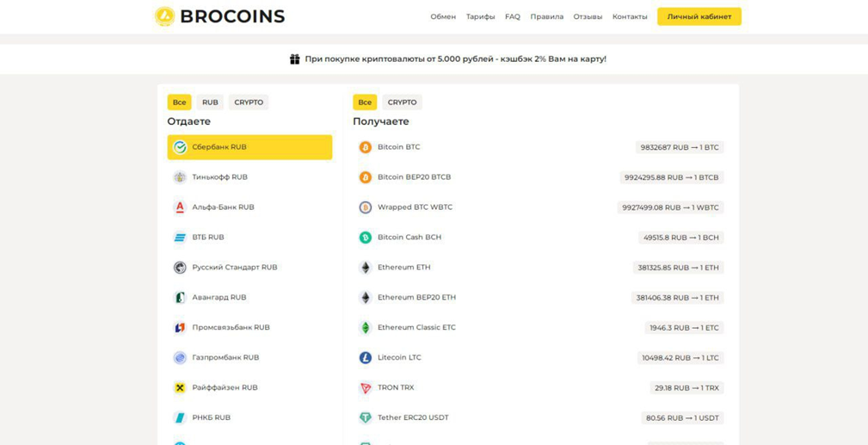This screenshot has width=868, height=445.
Task: Click the Sberbank RUB icon
Action: coord(180,147)
